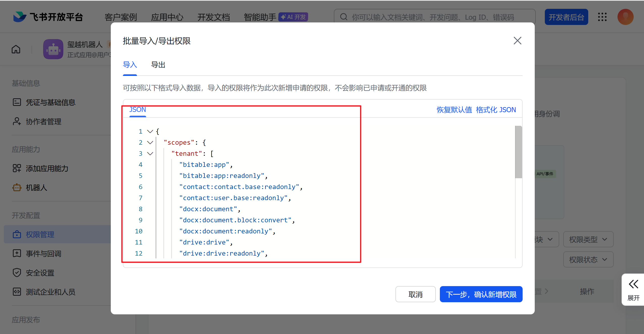Click "docx:document:readonly" line

pyautogui.click(x=227, y=231)
